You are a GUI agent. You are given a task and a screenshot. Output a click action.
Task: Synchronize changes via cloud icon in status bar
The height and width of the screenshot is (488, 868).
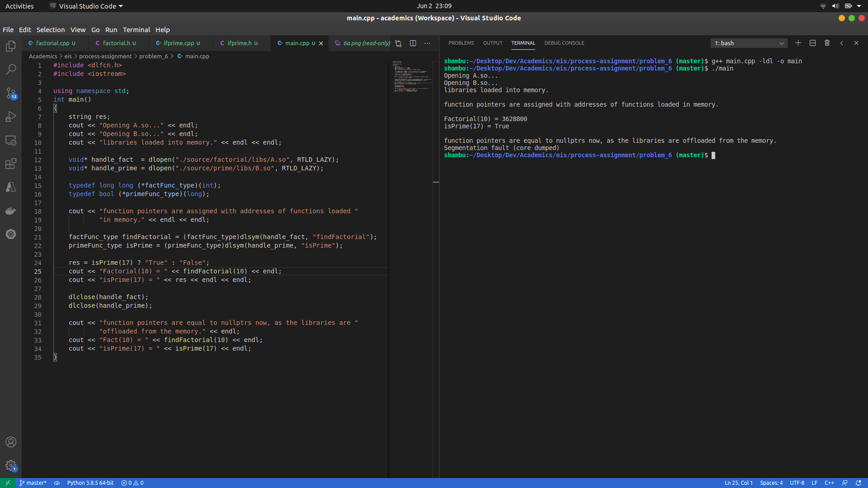click(x=57, y=483)
